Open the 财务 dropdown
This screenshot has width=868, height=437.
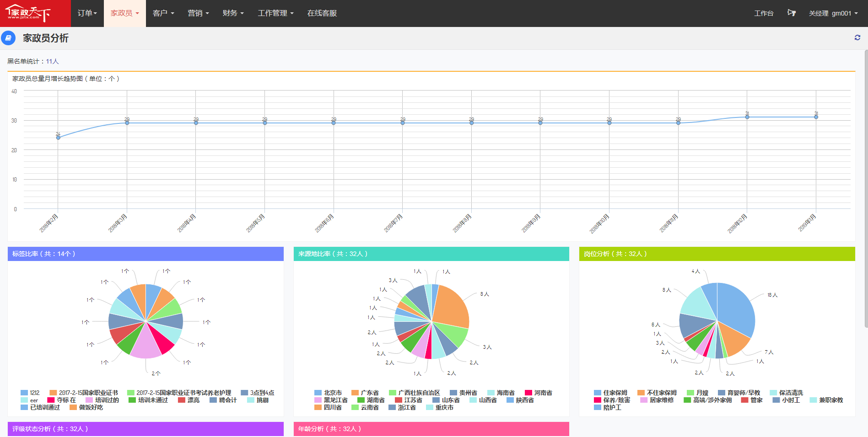pyautogui.click(x=233, y=13)
